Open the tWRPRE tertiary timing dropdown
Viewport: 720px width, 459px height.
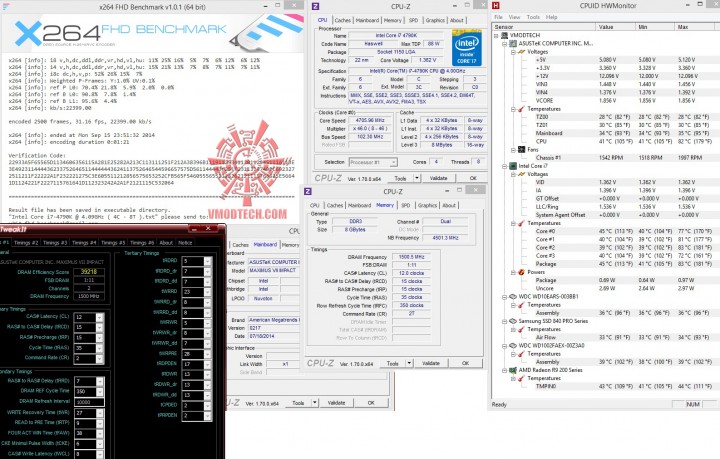click(x=208, y=354)
